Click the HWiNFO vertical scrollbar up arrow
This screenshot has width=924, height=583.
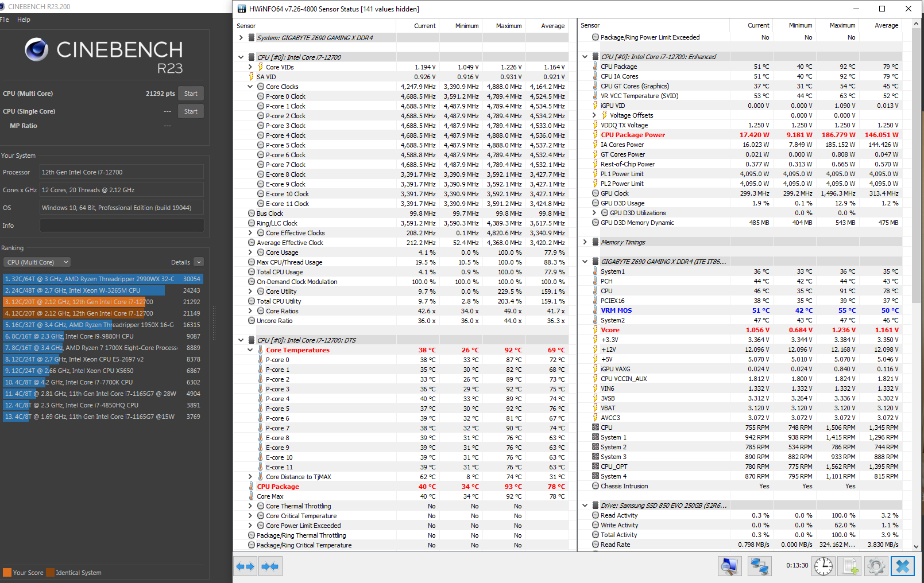(x=917, y=23)
